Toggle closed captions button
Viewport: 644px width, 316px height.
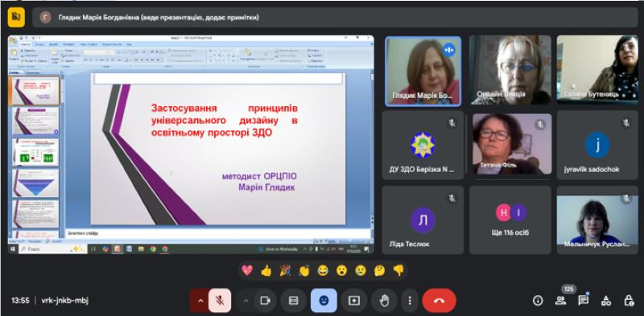294,301
